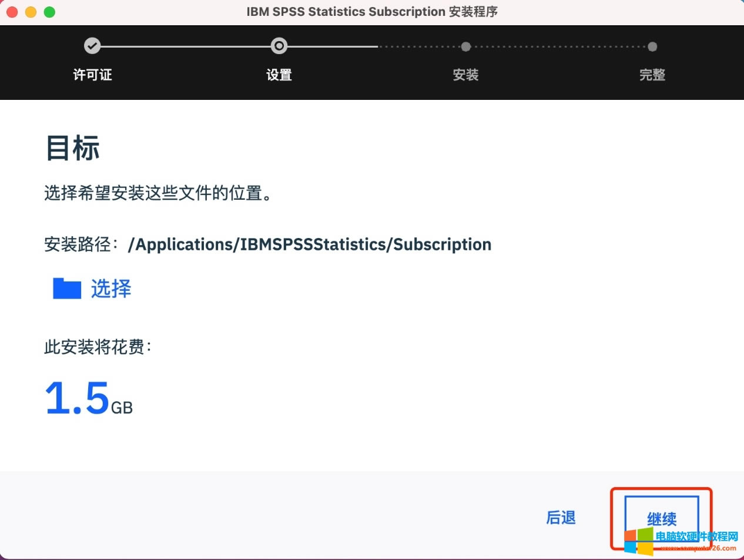744x560 pixels.
Task: Click the 完整 stage label in progress bar
Action: (652, 75)
